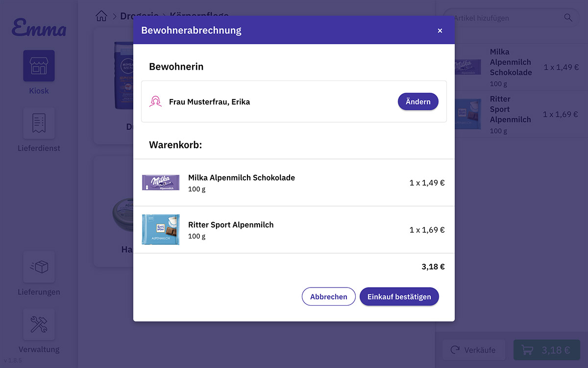Image resolution: width=588 pixels, height=368 pixels.
Task: Close the Bewohnerabrechnung dialog
Action: [440, 30]
